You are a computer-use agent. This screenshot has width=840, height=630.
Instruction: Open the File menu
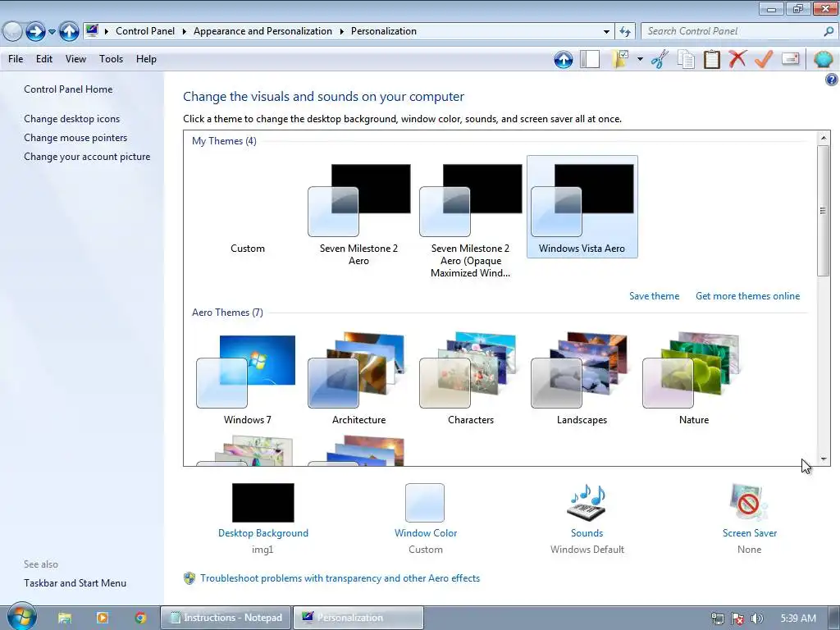tap(16, 59)
